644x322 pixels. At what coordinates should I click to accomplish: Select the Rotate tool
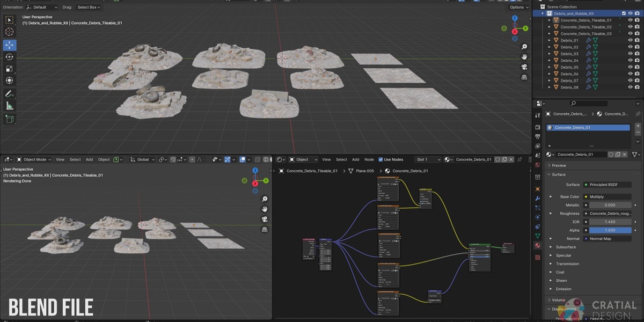(x=10, y=57)
